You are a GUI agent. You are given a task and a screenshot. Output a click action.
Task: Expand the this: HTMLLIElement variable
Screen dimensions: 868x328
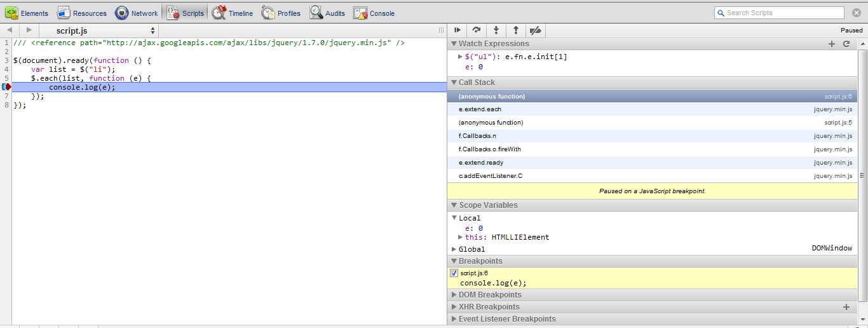click(x=460, y=237)
